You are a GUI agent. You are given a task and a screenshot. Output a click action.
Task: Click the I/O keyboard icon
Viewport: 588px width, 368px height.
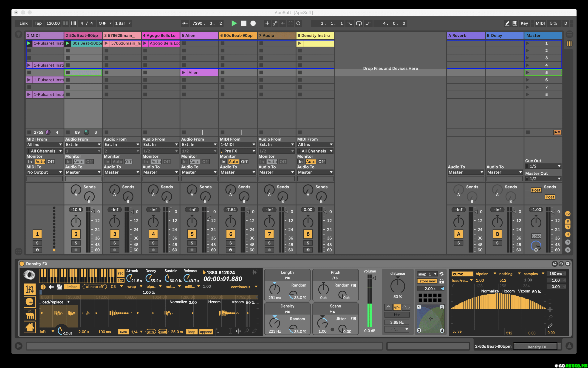pos(29,315)
